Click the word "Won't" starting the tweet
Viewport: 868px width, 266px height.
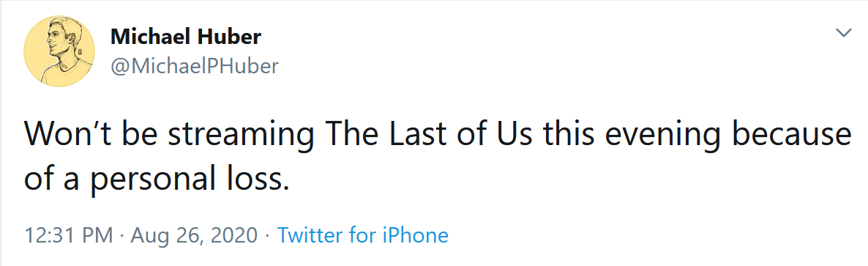[68, 136]
